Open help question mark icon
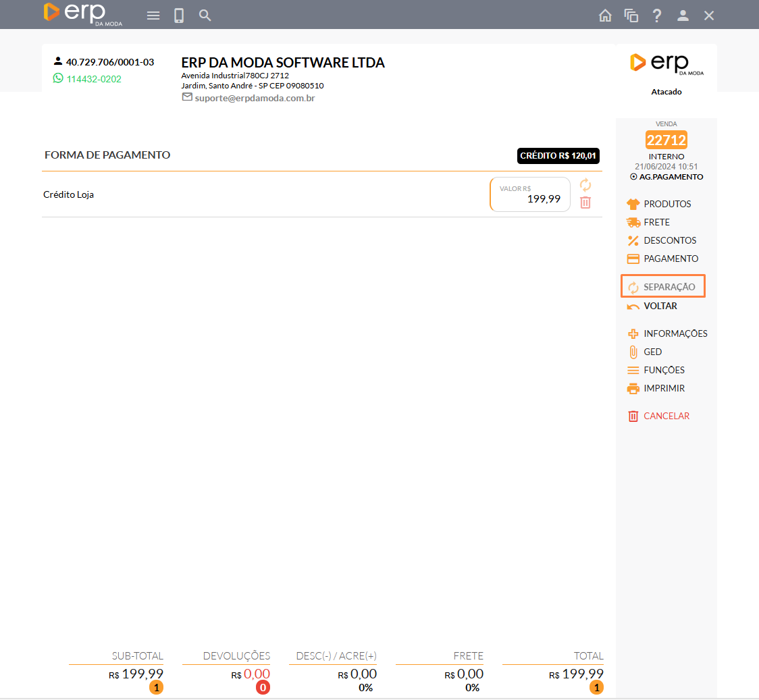Viewport: 759px width, 700px height. [x=657, y=16]
